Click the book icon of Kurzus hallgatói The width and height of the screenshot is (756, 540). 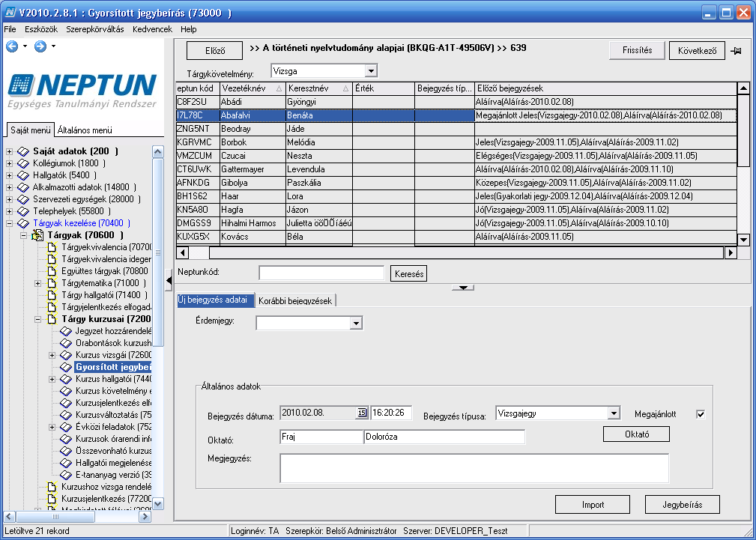click(66, 379)
